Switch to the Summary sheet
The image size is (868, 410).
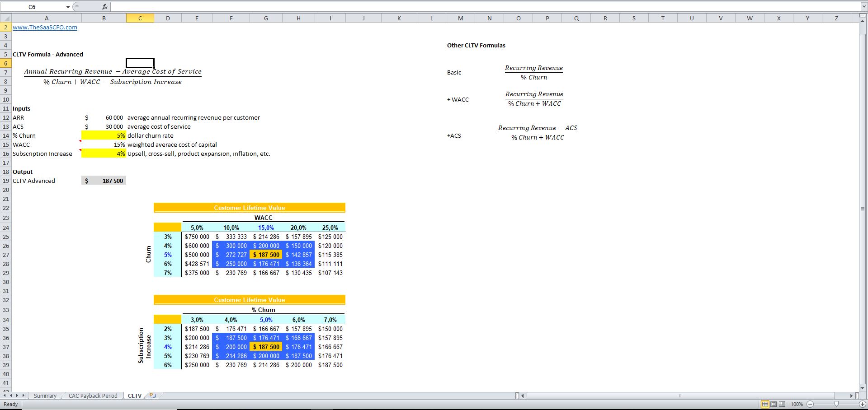pos(45,396)
